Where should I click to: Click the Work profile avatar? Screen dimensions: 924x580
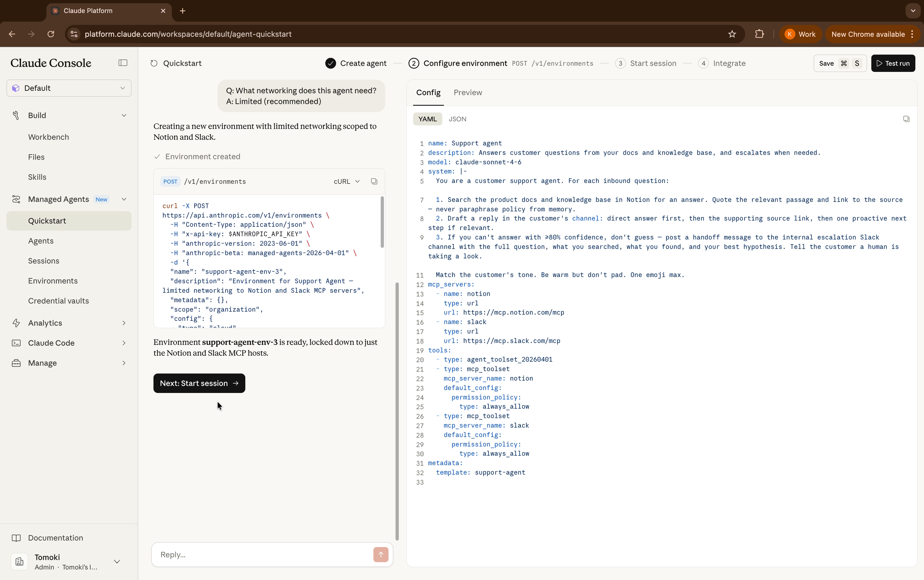tap(789, 34)
